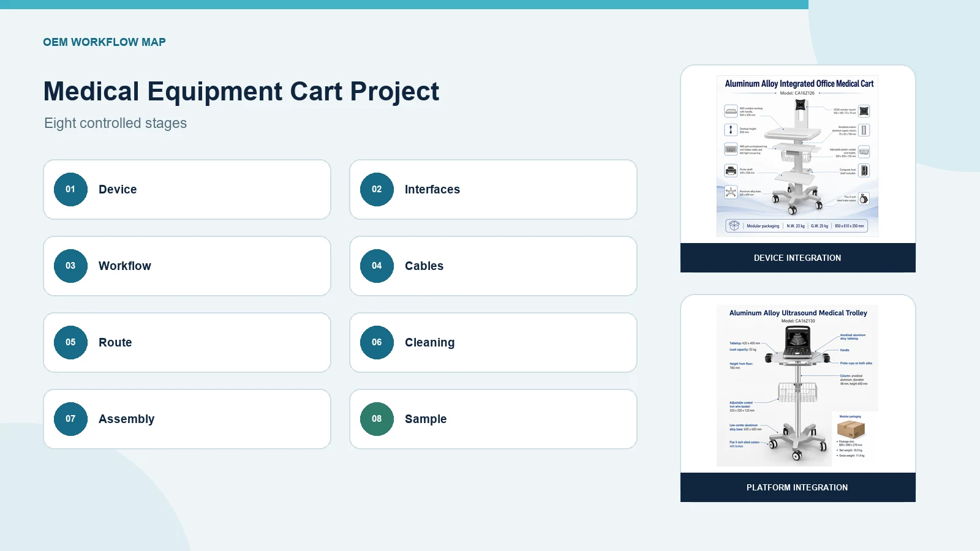Click the 05 circle badge beside Route
This screenshot has height=551, width=980.
click(x=70, y=342)
